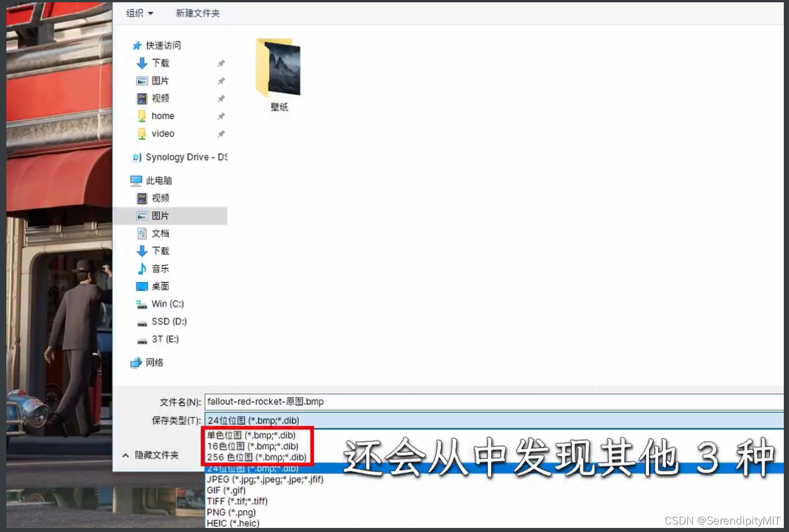Click the 下载 (Downloads) icon in Quick Access
Screen dimensions: 789x532
[x=142, y=64]
